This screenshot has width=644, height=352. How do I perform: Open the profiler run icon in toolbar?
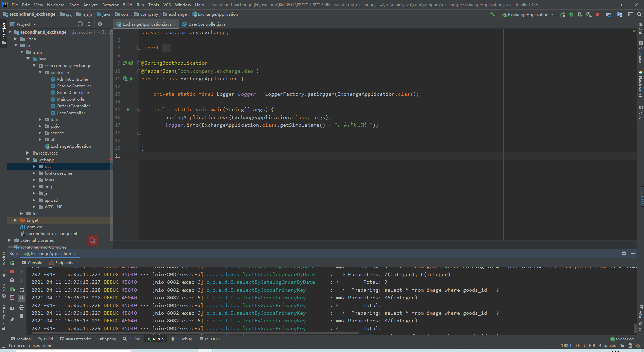[589, 14]
